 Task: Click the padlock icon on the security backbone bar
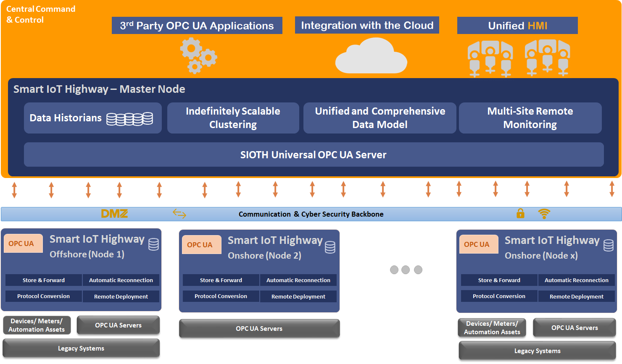pos(520,214)
